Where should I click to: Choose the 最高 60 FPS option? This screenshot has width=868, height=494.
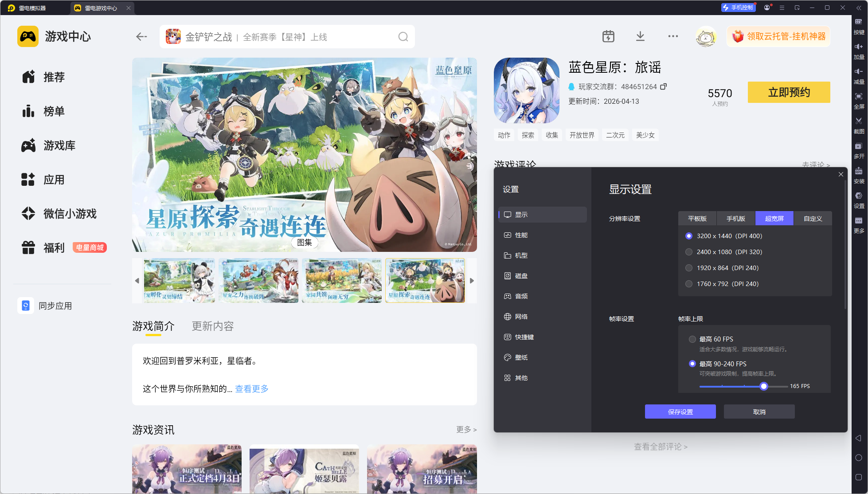(x=692, y=339)
